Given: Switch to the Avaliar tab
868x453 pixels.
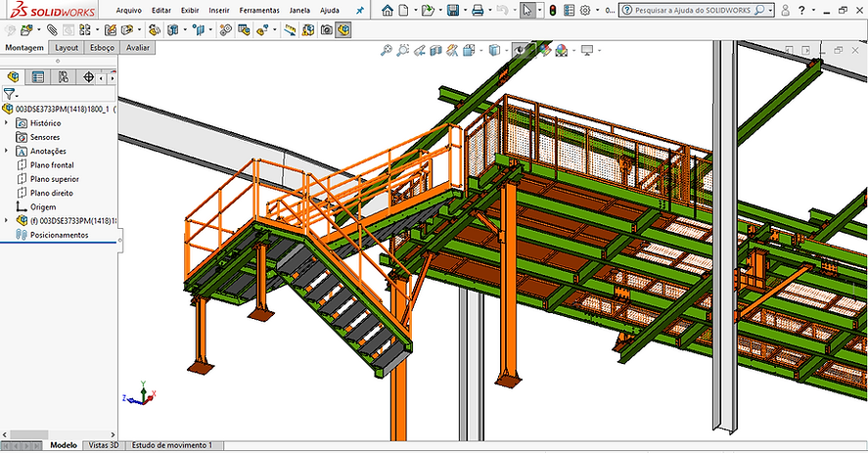Looking at the screenshot, I should [x=138, y=48].
